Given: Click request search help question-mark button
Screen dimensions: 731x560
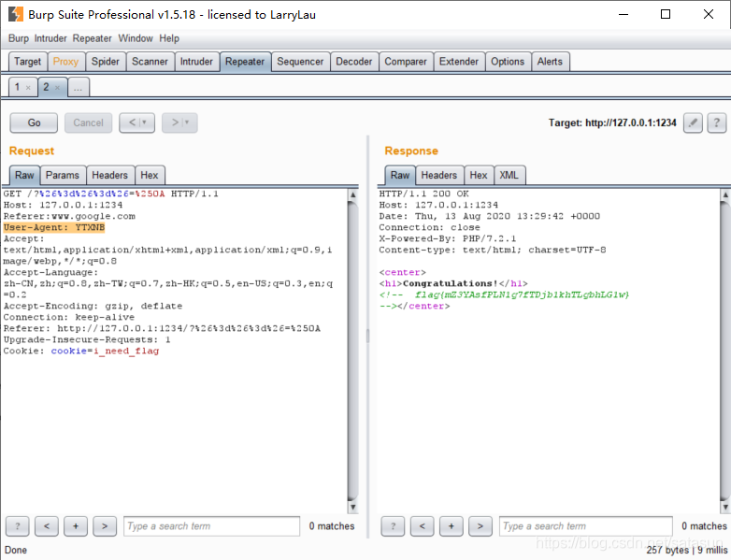Looking at the screenshot, I should (17, 526).
